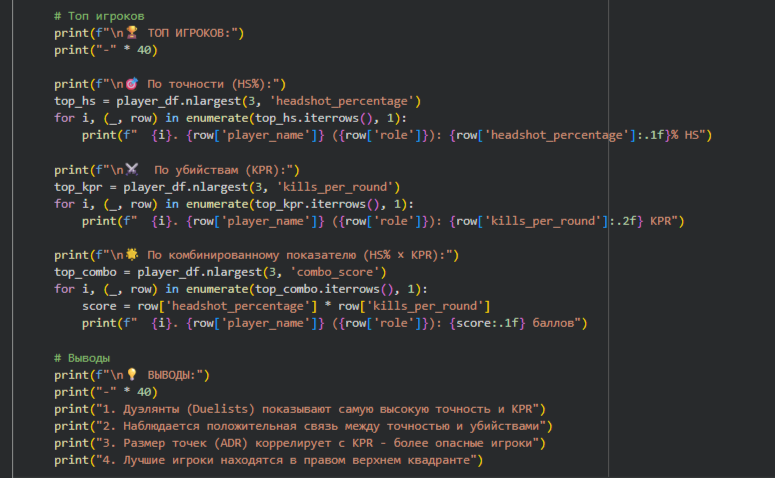Click the star emoji before 'По комбинированному'
Image resolution: width=775 pixels, height=478 pixels.
[131, 255]
